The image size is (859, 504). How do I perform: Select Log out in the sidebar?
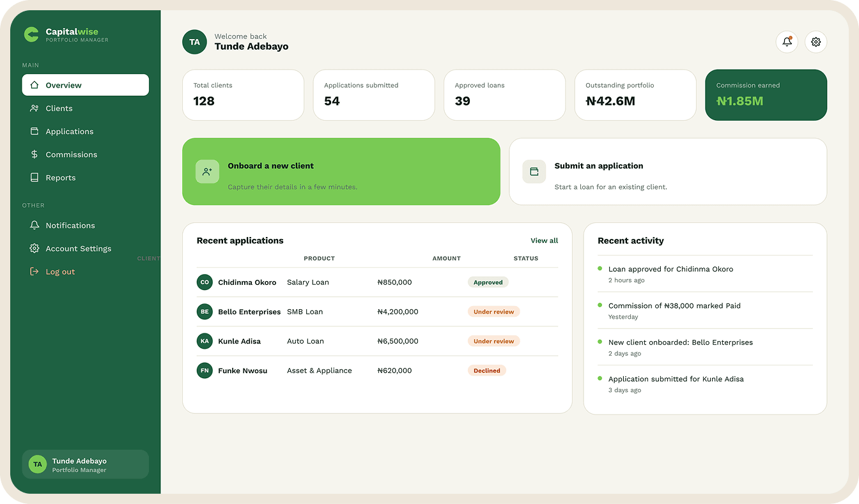tap(86, 271)
